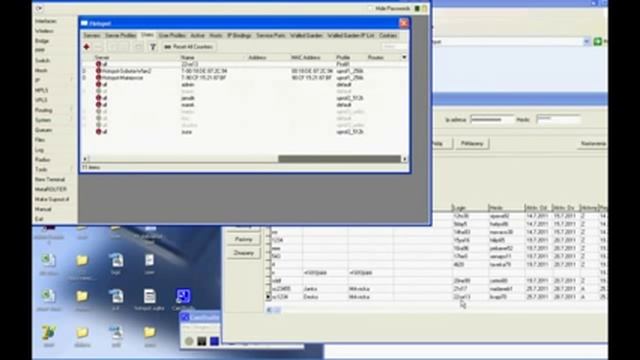Click the red user icon beside admin row
The height and width of the screenshot is (360, 640).
pyautogui.click(x=98, y=84)
